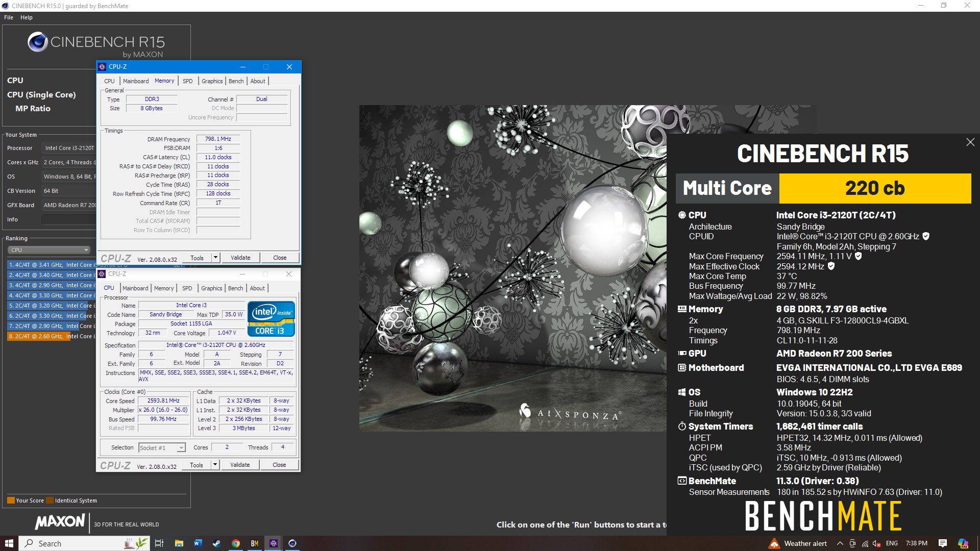Launch Microsoft Word from the taskbar

pyautogui.click(x=198, y=543)
